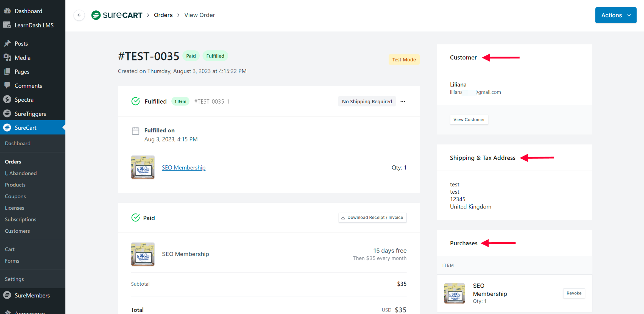The height and width of the screenshot is (314, 644).
Task: Select the Spectra sidebar icon
Action: tap(7, 99)
